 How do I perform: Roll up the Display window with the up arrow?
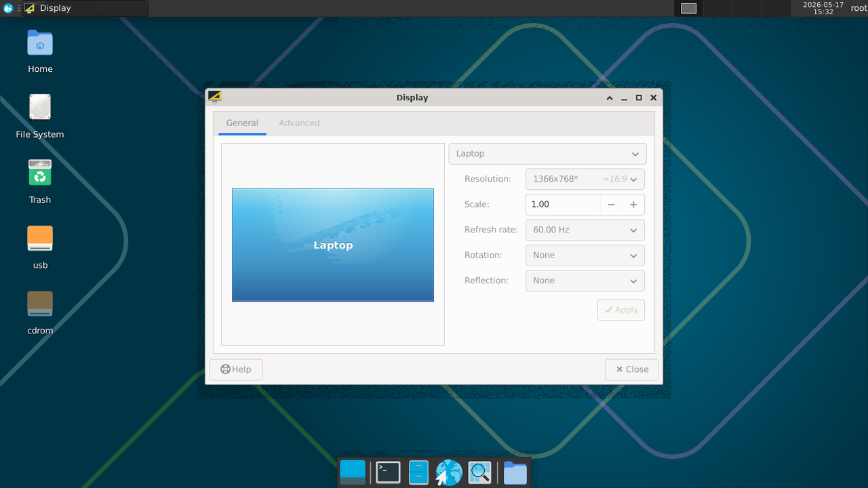tap(610, 98)
